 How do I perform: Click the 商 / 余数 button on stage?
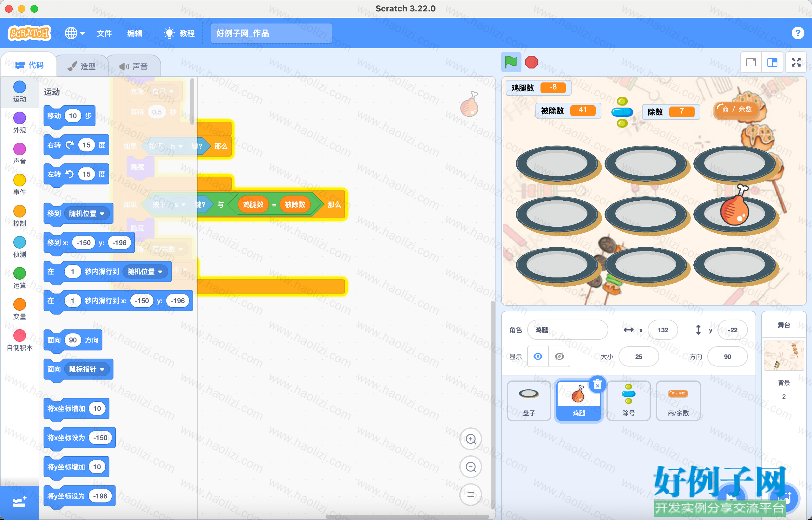(x=736, y=109)
